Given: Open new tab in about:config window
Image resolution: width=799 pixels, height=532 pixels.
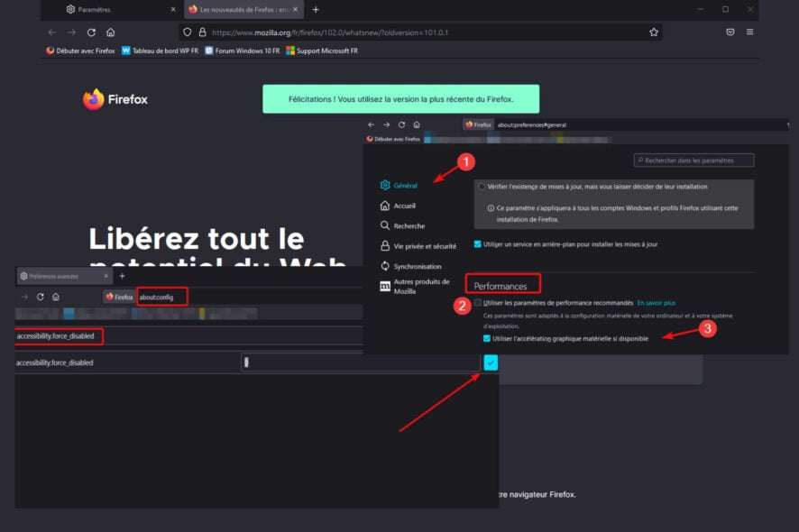Looking at the screenshot, I should click(x=123, y=276).
